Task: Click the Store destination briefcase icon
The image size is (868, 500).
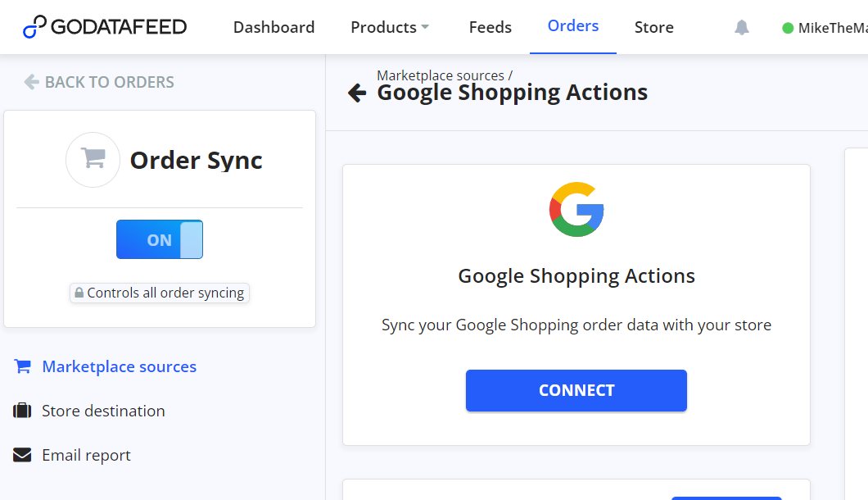Action: (x=22, y=411)
